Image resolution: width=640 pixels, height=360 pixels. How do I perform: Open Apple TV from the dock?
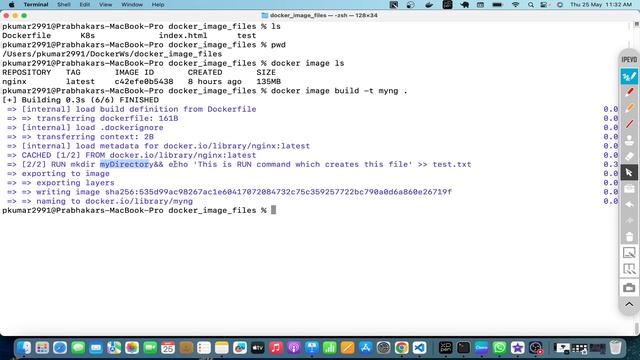258,348
